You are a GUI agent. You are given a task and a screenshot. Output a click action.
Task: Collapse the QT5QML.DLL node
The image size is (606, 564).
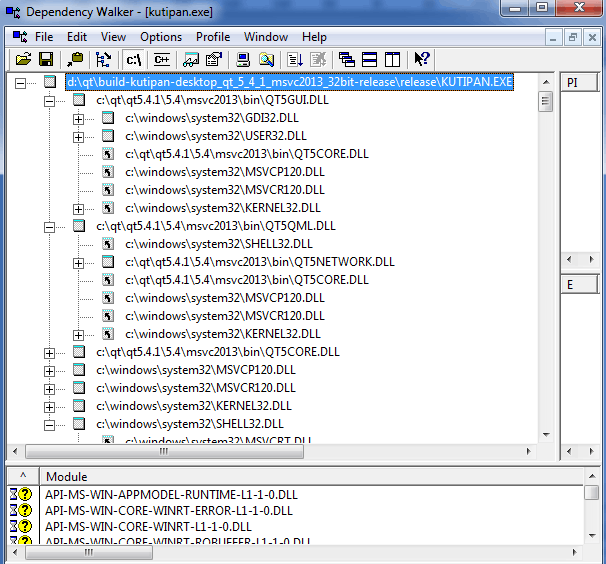[x=49, y=227]
